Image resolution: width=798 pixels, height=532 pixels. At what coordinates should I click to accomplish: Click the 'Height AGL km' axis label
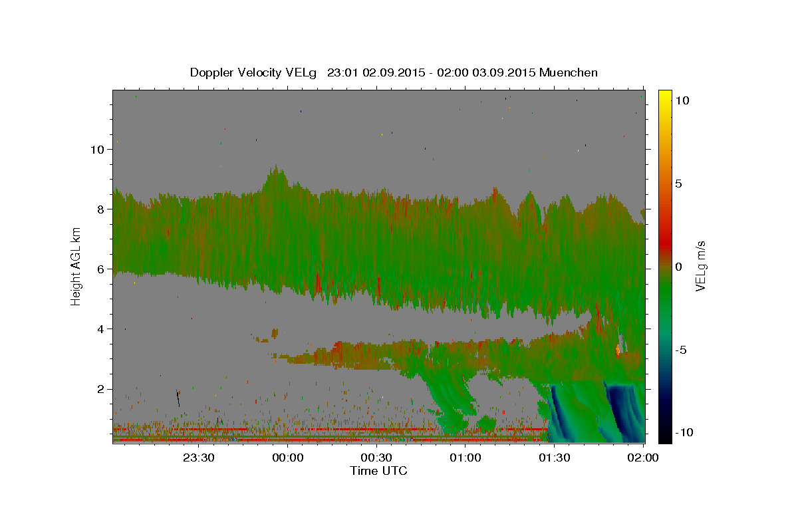click(76, 266)
